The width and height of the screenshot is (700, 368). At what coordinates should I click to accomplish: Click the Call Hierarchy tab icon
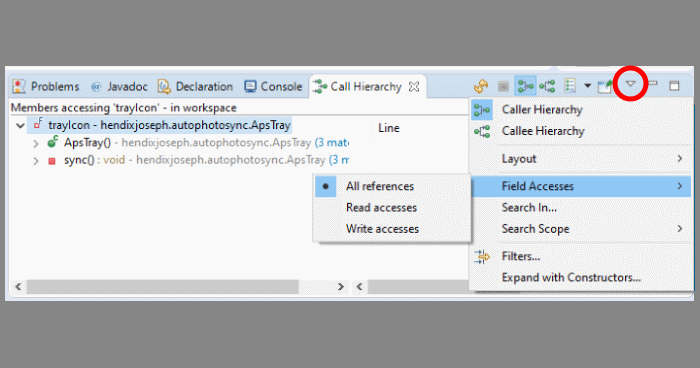(x=320, y=86)
